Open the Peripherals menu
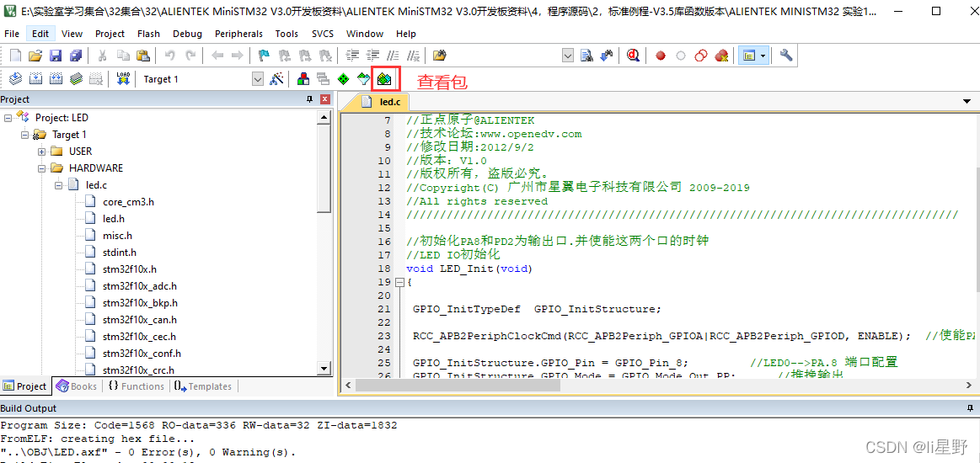 coord(238,34)
